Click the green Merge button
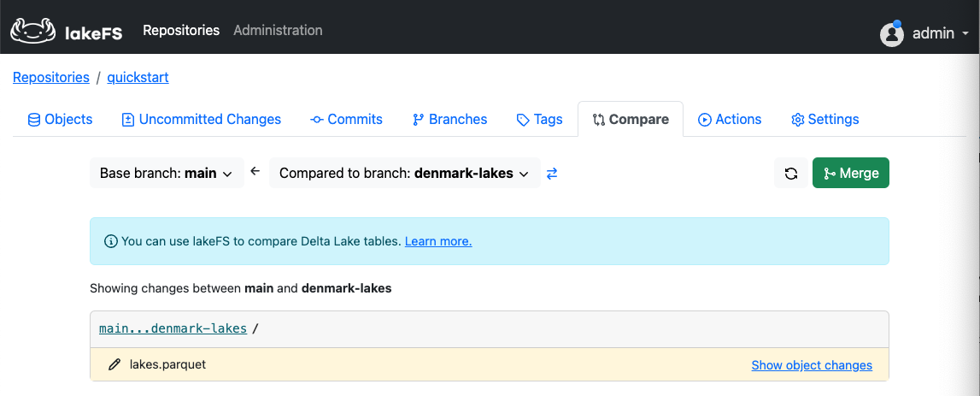 click(851, 174)
